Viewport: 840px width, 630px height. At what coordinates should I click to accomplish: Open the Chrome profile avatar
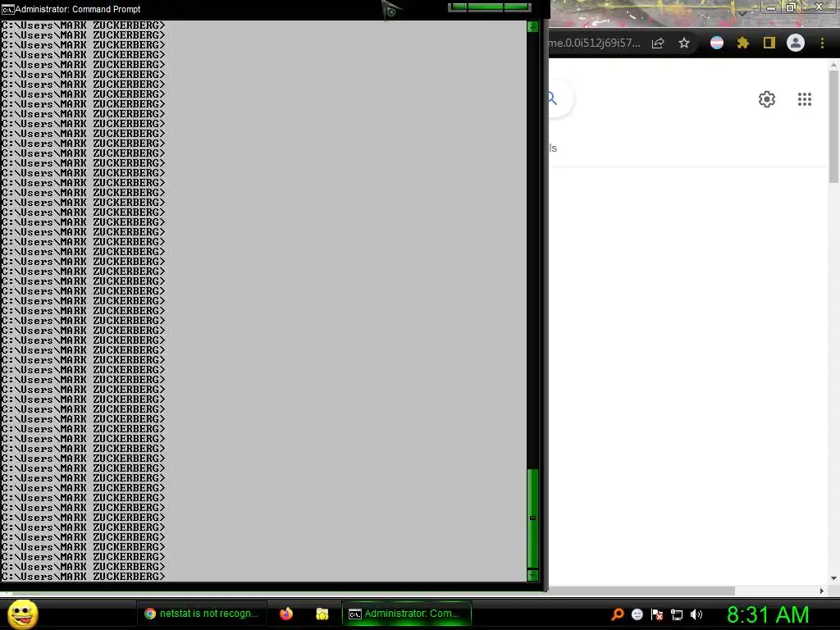tap(796, 43)
